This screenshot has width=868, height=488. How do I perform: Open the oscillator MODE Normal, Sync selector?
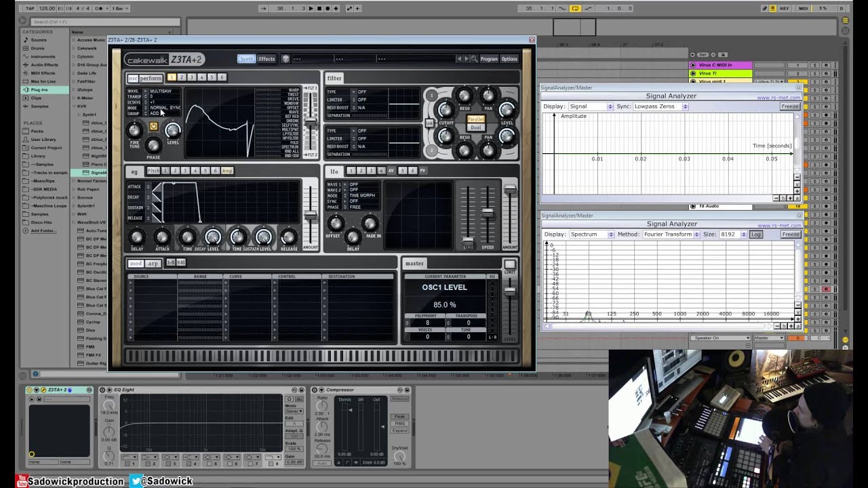[163, 108]
